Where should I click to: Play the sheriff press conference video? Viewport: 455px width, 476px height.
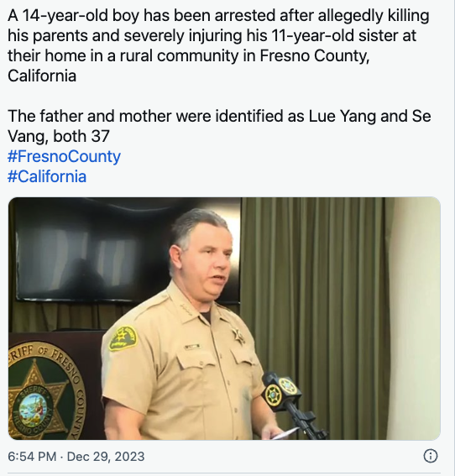click(x=224, y=318)
